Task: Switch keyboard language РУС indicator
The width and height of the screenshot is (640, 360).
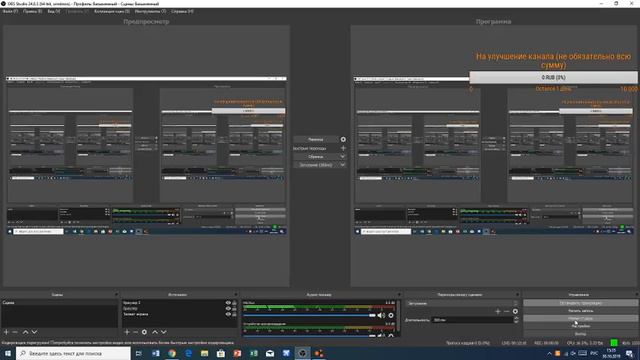Action: click(x=594, y=353)
